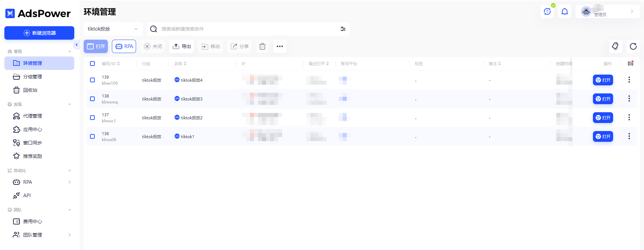Viewport: 644px width, 250px height.
Task: Toggle the select-all header checkbox
Action: 92,64
